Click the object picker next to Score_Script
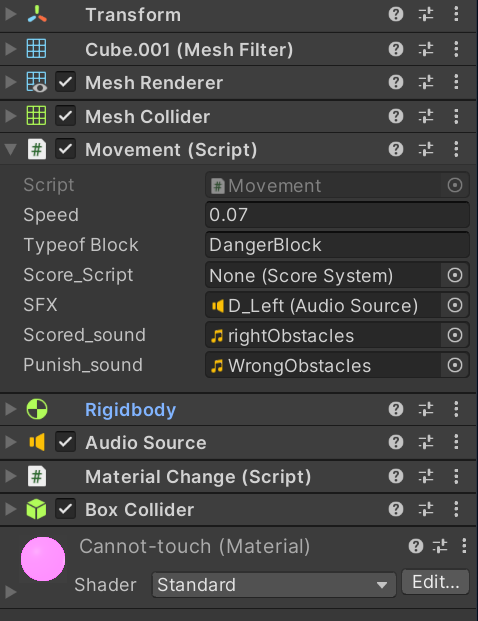 pyautogui.click(x=455, y=275)
